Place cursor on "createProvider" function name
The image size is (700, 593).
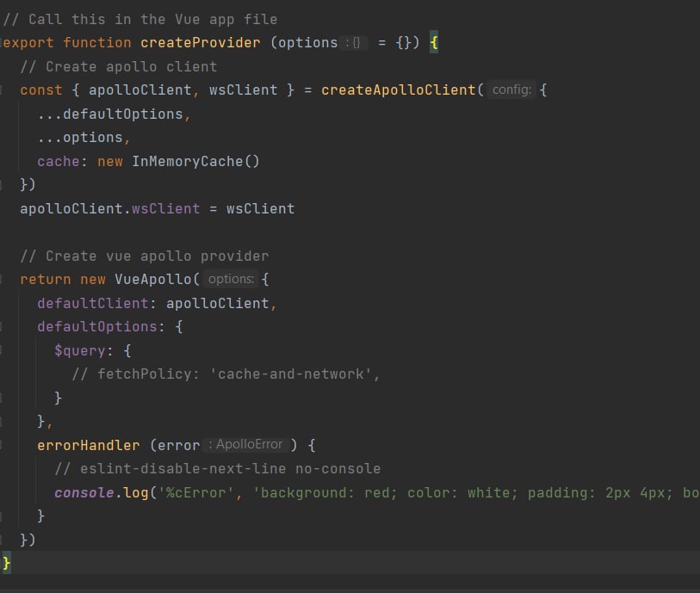(200, 43)
